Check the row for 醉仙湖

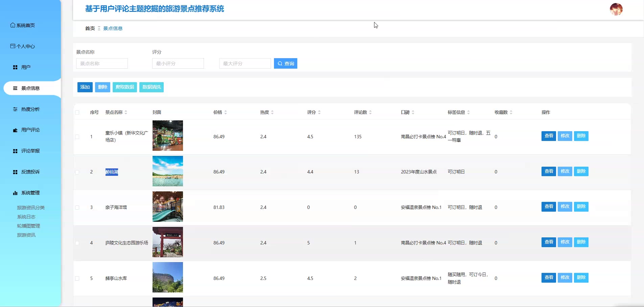point(77,172)
